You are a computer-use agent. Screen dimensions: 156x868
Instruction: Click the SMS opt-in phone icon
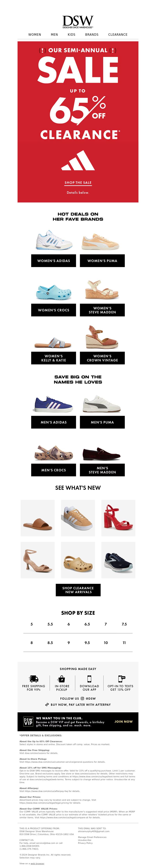tap(121, 679)
